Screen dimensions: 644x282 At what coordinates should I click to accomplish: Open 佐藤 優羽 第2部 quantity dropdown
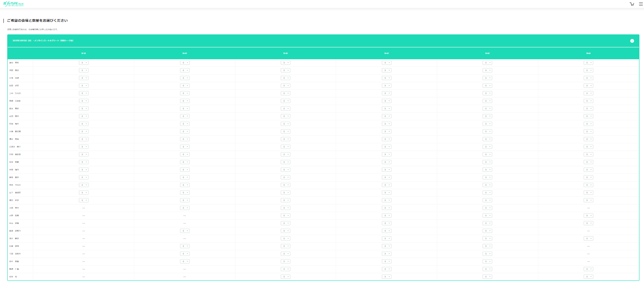click(185, 246)
